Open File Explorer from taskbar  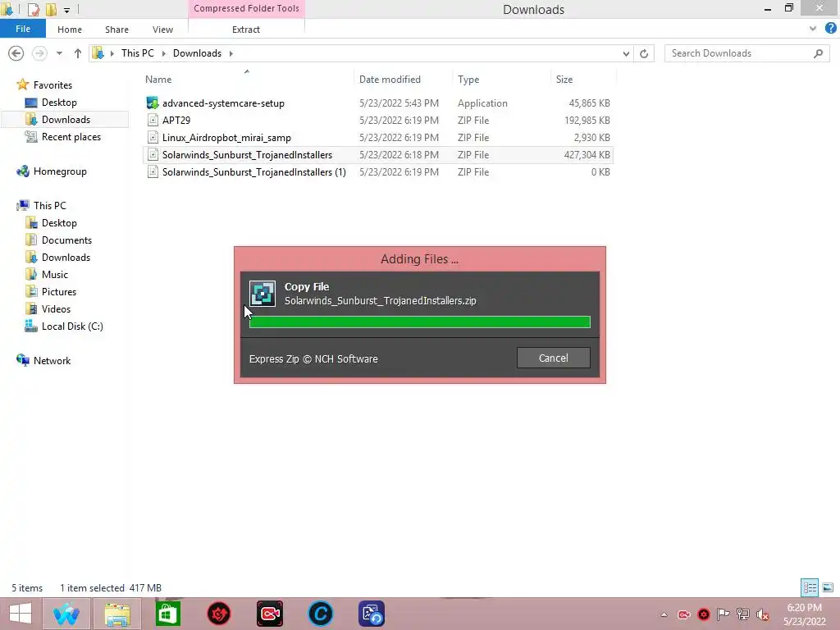pyautogui.click(x=117, y=614)
